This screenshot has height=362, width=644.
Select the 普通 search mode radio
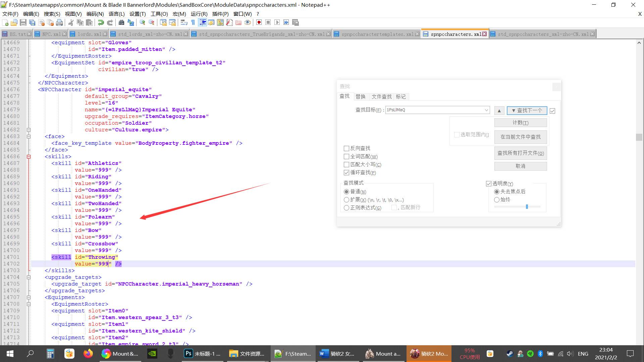(346, 192)
